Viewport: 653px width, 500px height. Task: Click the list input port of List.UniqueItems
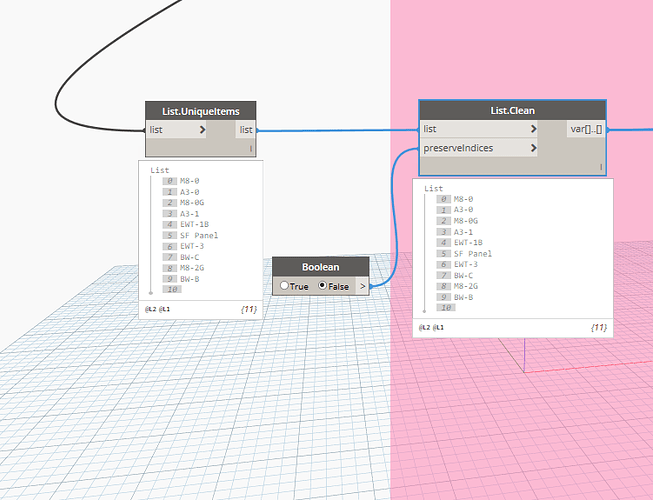pos(176,130)
